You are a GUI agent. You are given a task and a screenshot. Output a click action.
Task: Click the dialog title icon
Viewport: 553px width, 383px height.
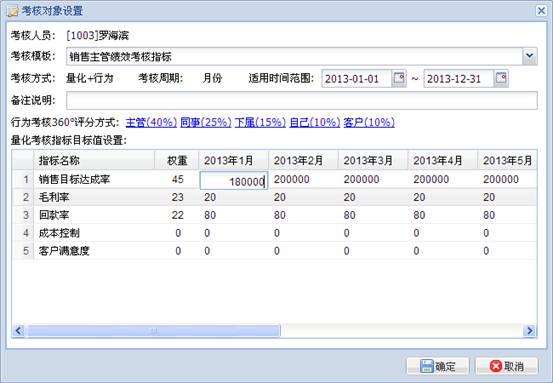(12, 11)
